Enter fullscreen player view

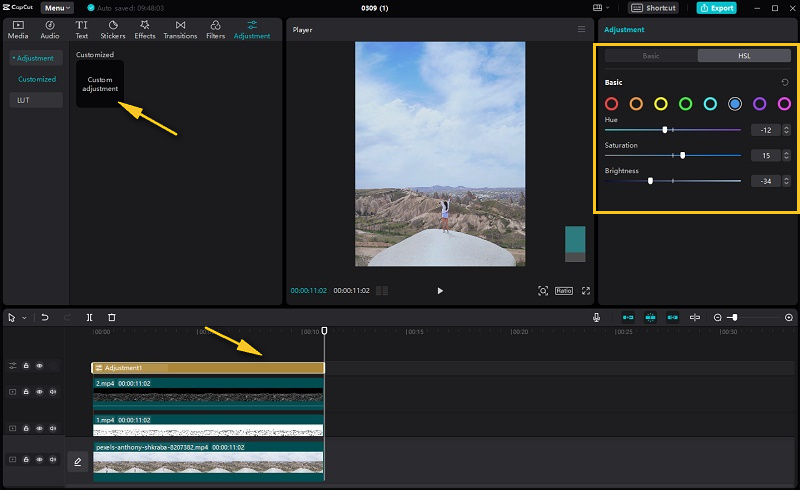click(x=586, y=290)
